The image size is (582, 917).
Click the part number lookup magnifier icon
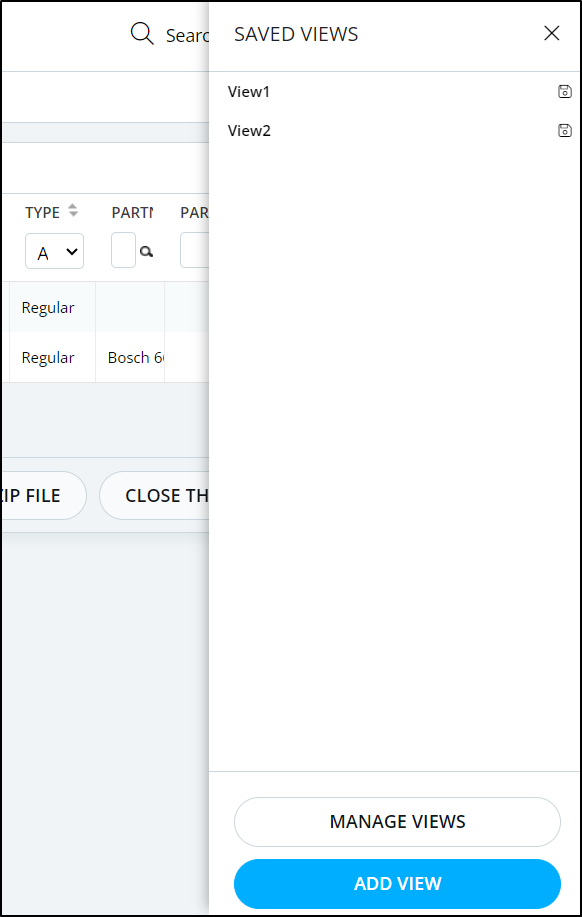click(x=146, y=251)
